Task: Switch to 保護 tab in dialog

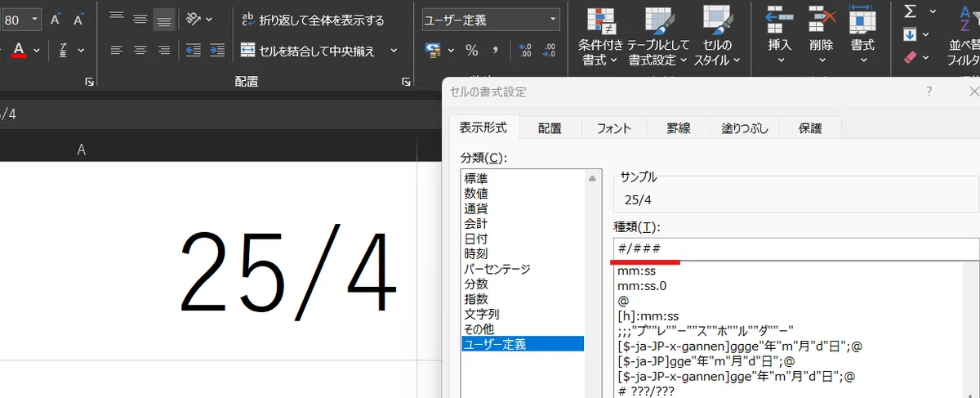Action: tap(810, 127)
